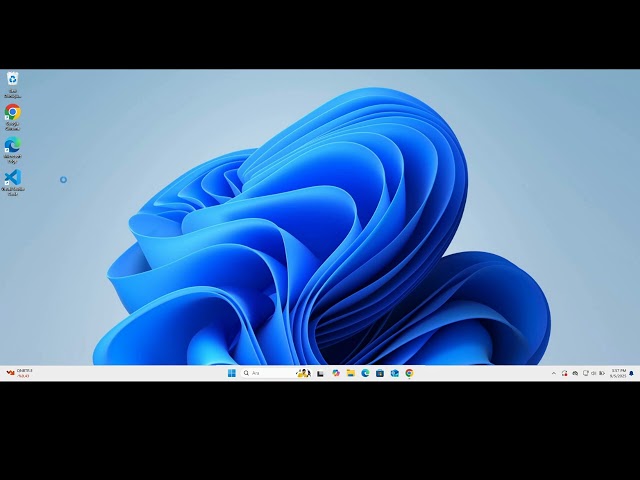Open the volume control in the tray
The image size is (640, 480).
(x=594, y=373)
